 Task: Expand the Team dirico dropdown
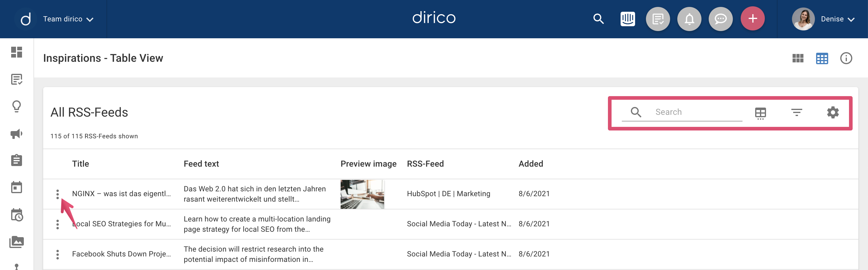68,19
